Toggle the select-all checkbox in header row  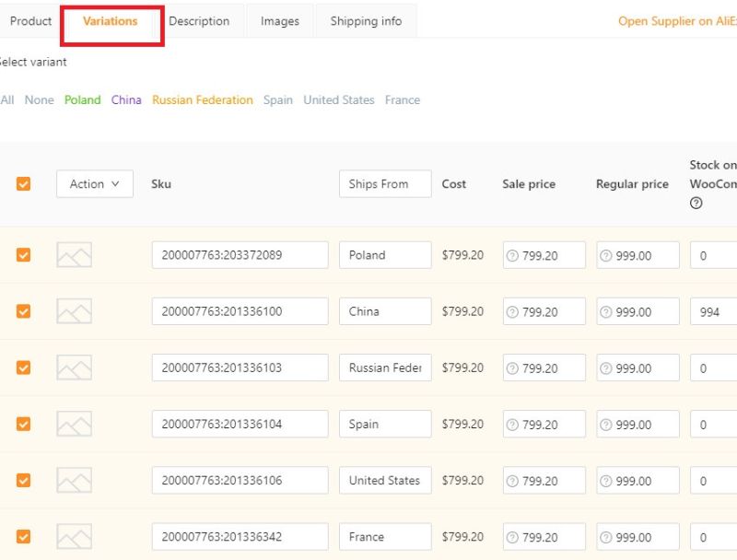(x=23, y=184)
